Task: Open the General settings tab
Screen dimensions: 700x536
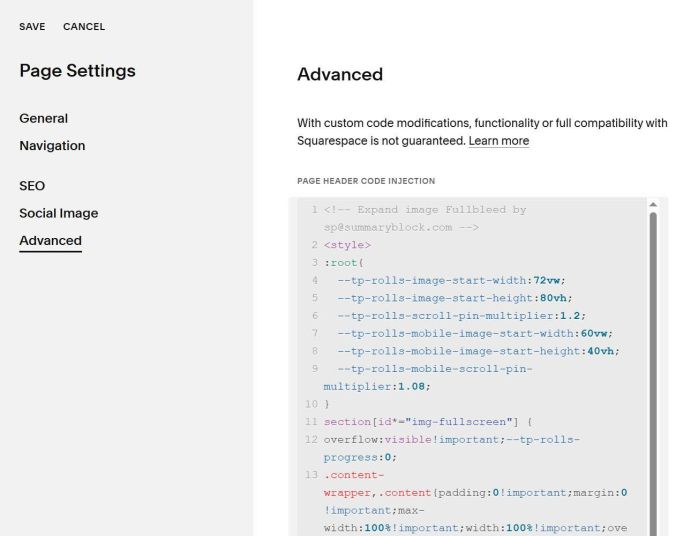Action: (x=44, y=118)
